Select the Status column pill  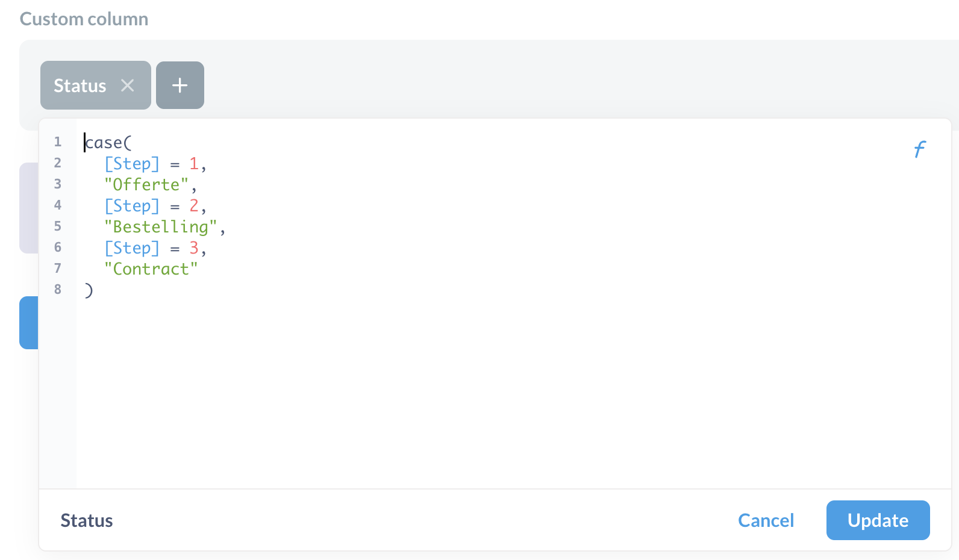point(80,86)
